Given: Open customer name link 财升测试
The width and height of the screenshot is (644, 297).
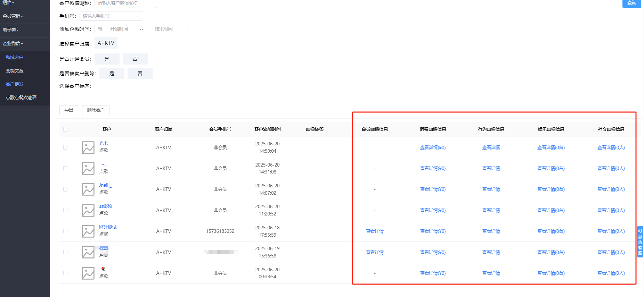Looking at the screenshot, I should tap(108, 227).
